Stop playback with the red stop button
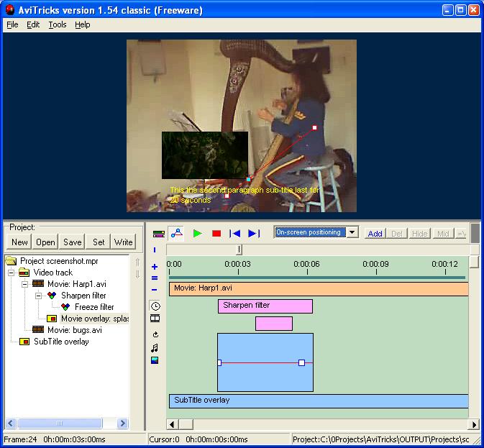Viewport: 484px width, 448px height. pos(216,234)
